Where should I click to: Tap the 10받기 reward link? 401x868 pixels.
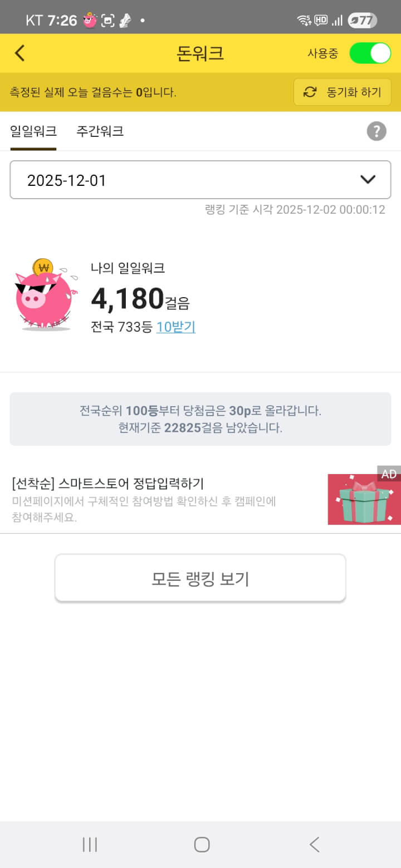[175, 327]
